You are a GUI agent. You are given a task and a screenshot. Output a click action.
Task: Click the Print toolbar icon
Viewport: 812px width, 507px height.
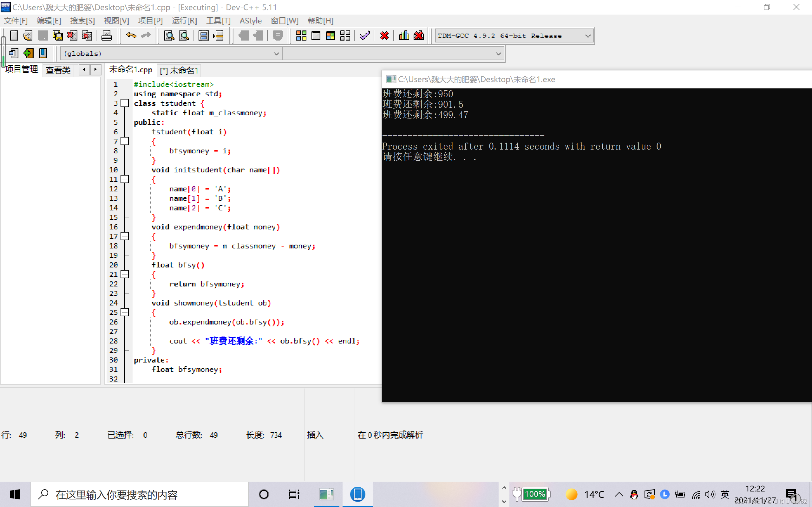click(x=106, y=35)
